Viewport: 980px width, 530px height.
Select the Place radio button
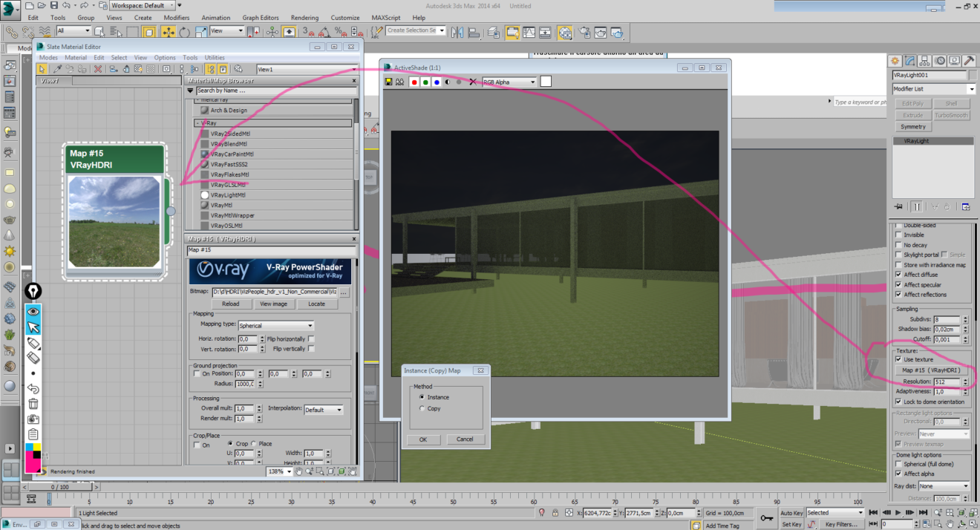tap(254, 444)
